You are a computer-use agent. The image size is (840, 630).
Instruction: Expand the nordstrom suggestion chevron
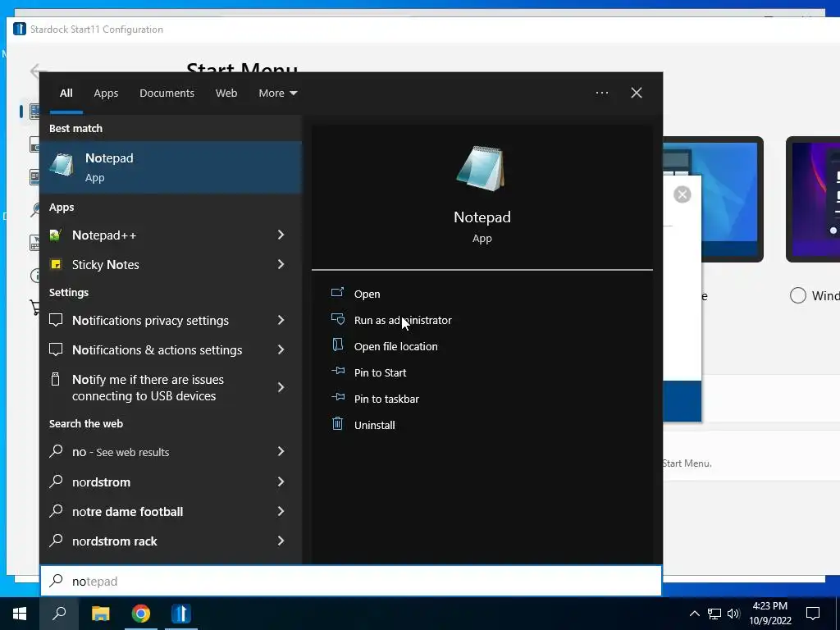pyautogui.click(x=281, y=482)
